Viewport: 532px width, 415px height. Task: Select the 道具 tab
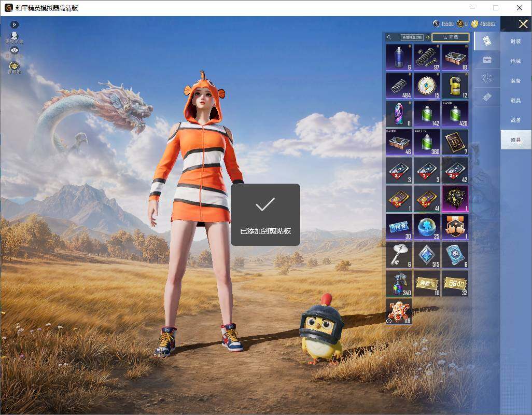(516, 140)
